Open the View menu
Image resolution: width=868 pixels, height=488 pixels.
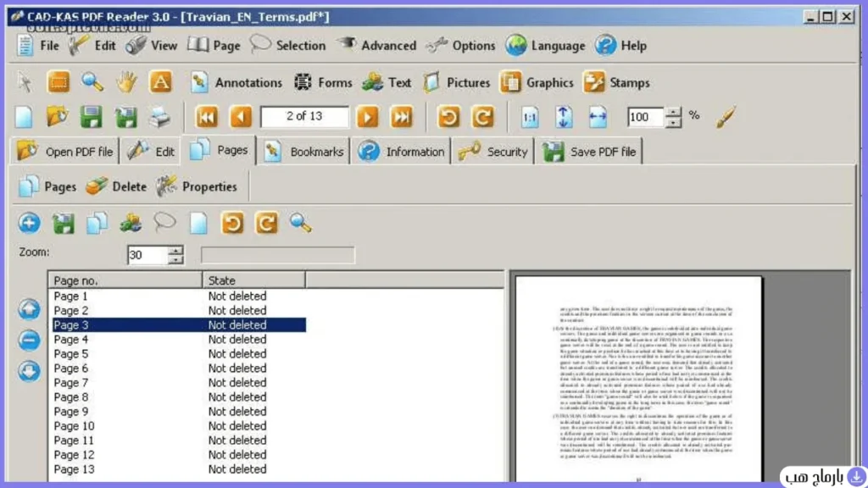[x=151, y=46]
